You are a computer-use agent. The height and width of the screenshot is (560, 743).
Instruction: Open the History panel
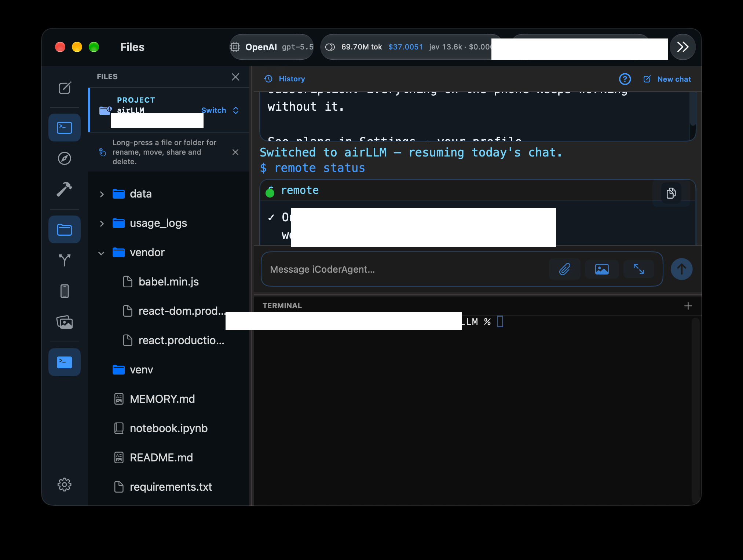click(285, 79)
